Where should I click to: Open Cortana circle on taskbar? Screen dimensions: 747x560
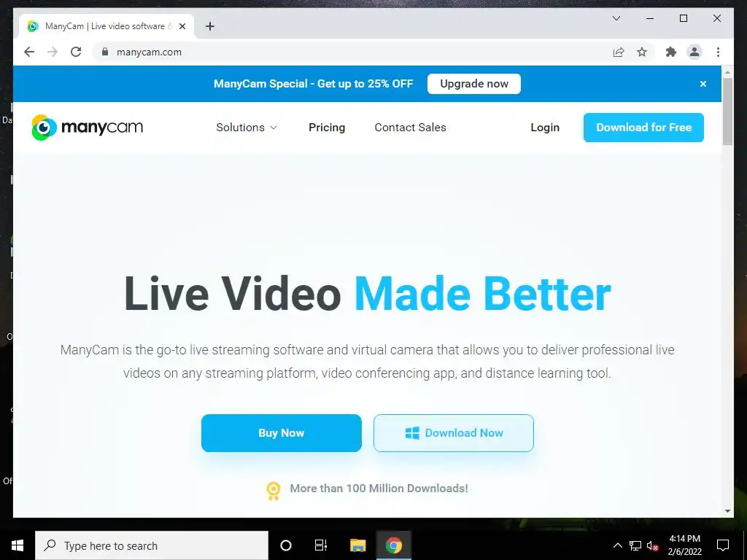(286, 545)
